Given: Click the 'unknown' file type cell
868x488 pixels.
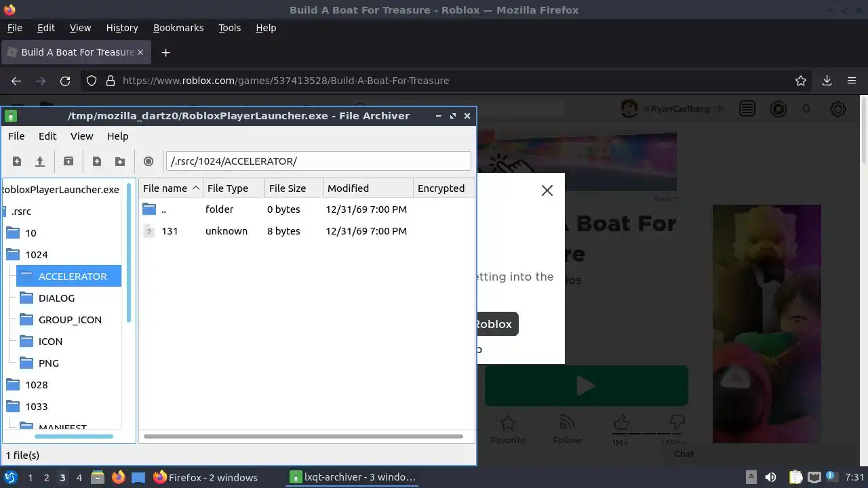Looking at the screenshot, I should (x=226, y=231).
